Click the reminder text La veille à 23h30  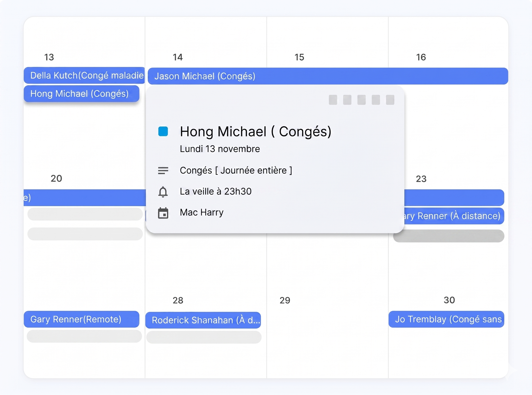[216, 191]
